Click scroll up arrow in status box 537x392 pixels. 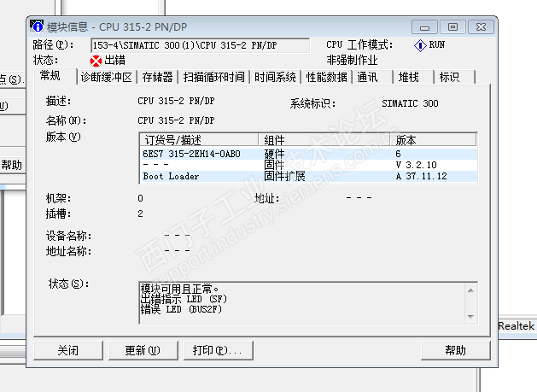click(471, 290)
